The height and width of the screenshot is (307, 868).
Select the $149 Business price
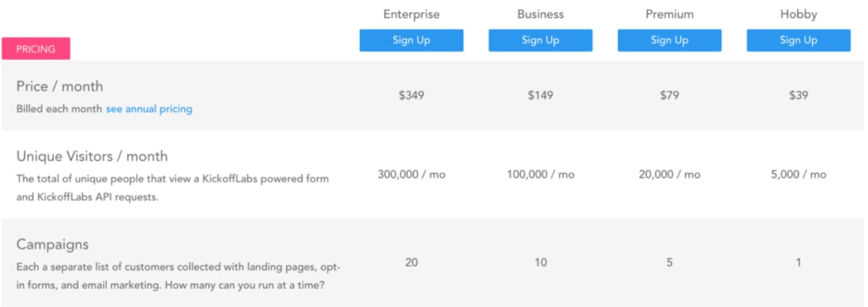pyautogui.click(x=540, y=95)
